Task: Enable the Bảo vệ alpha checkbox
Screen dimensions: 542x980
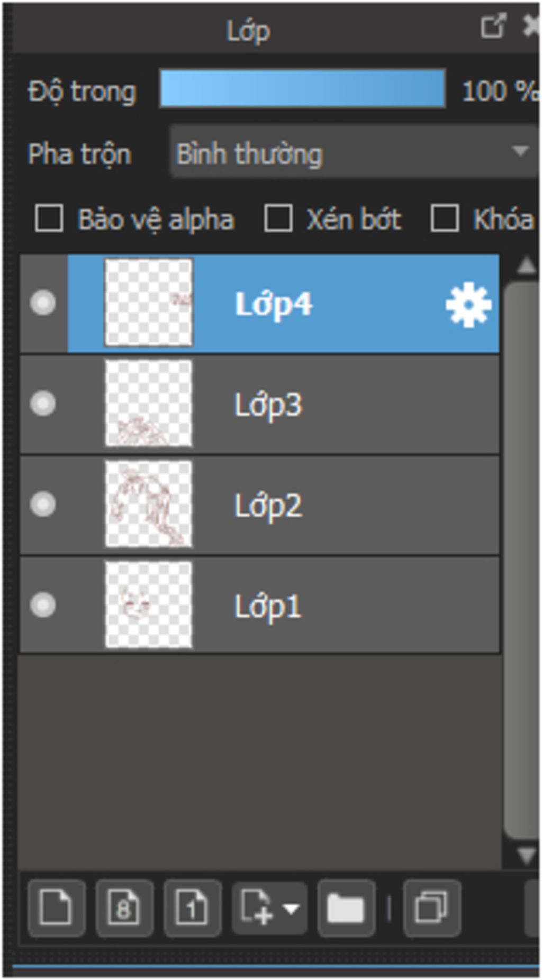Action: (49, 218)
